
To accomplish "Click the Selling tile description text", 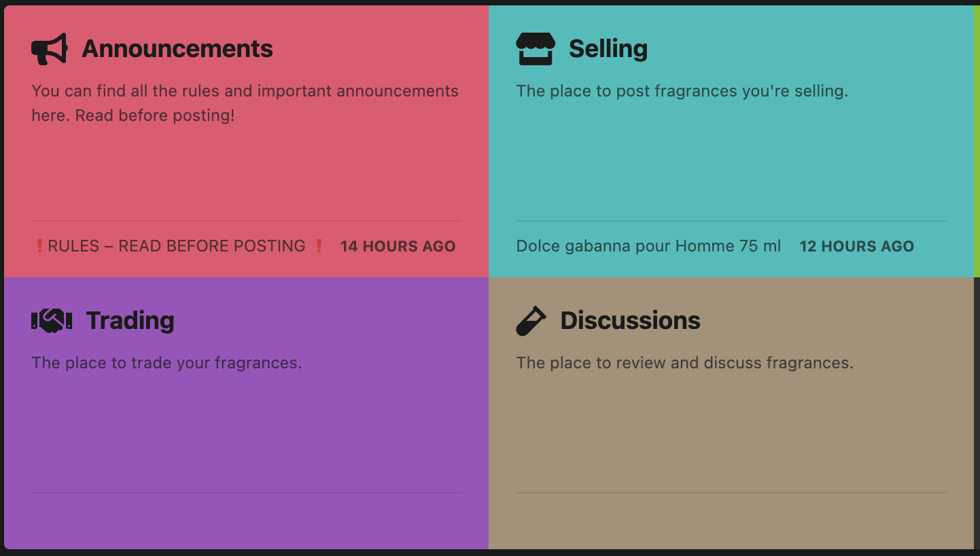I will pyautogui.click(x=682, y=91).
